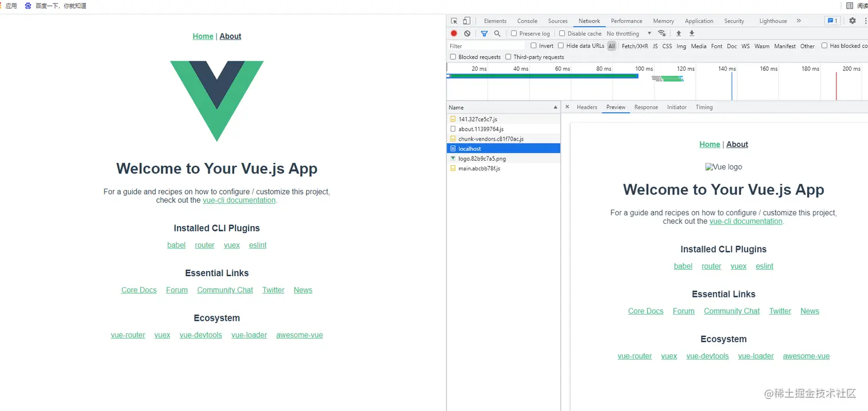Open network search magnifier
Image resolution: width=868 pixels, height=411 pixels.
click(497, 33)
